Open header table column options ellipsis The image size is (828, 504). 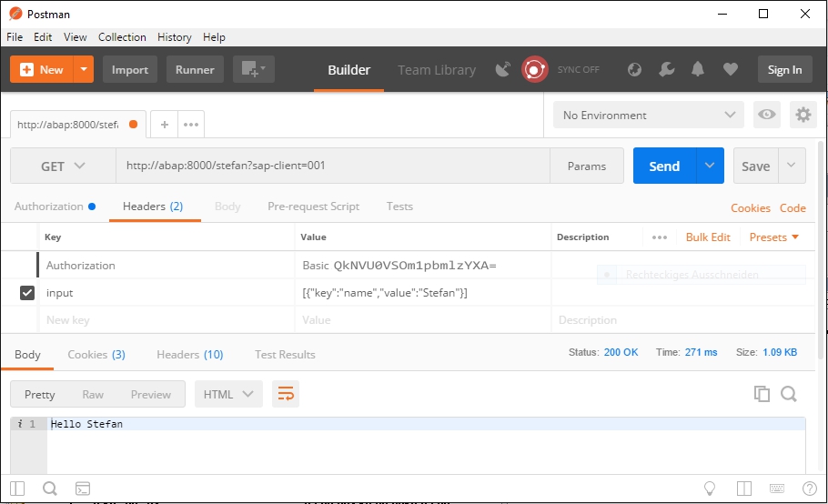pyautogui.click(x=660, y=237)
